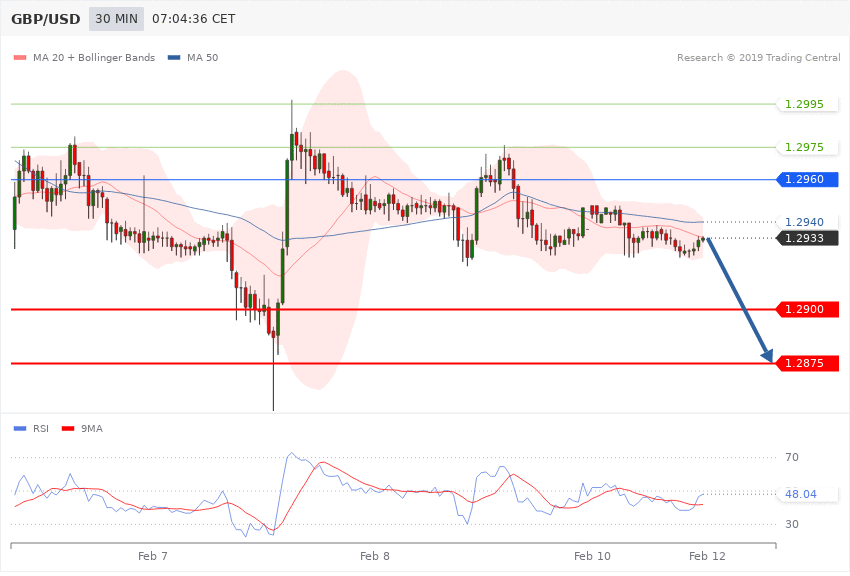Click the 1.2900 support price tag
Viewport: 850px width, 576px height.
[808, 309]
